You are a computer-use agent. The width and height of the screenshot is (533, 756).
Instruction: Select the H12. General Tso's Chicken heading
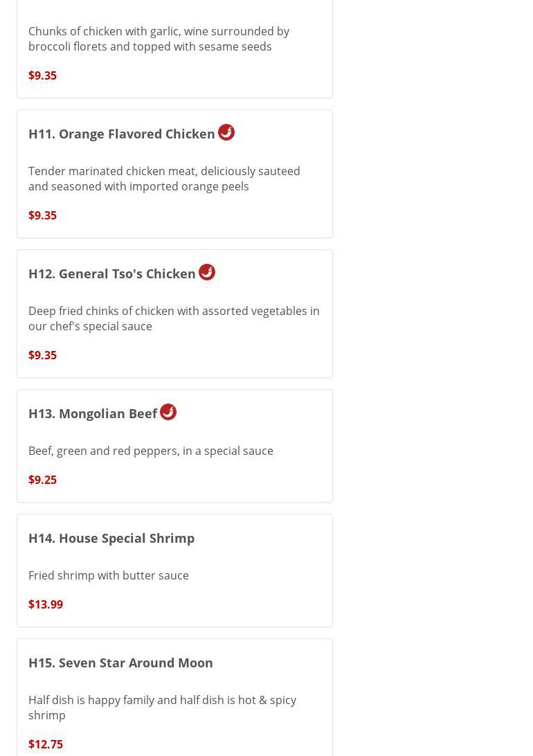(112, 273)
